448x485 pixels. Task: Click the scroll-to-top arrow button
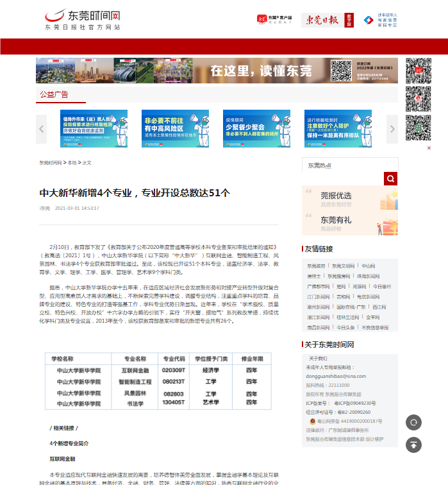tap(414, 444)
